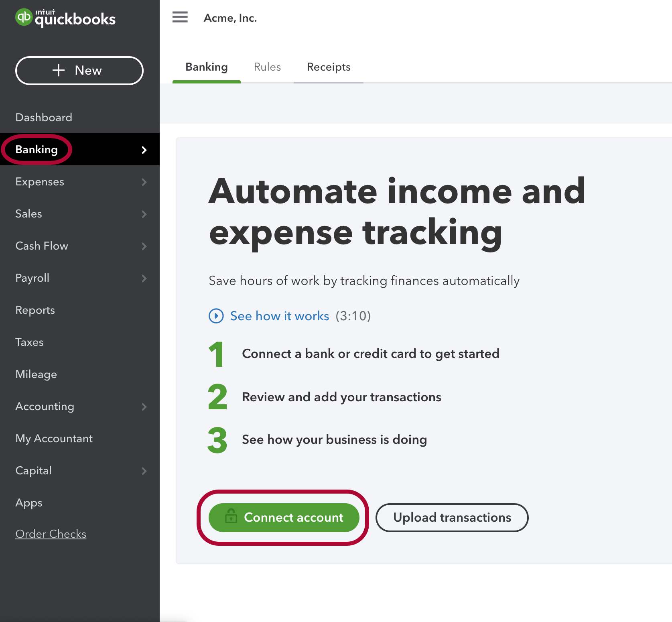Open the hamburger navigation menu
Screen dimensions: 672x622
click(x=180, y=17)
